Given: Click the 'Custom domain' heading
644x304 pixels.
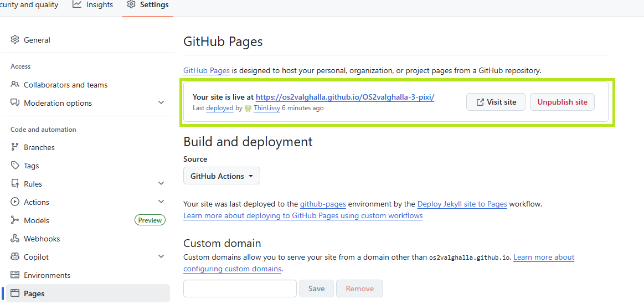Looking at the screenshot, I should [222, 243].
